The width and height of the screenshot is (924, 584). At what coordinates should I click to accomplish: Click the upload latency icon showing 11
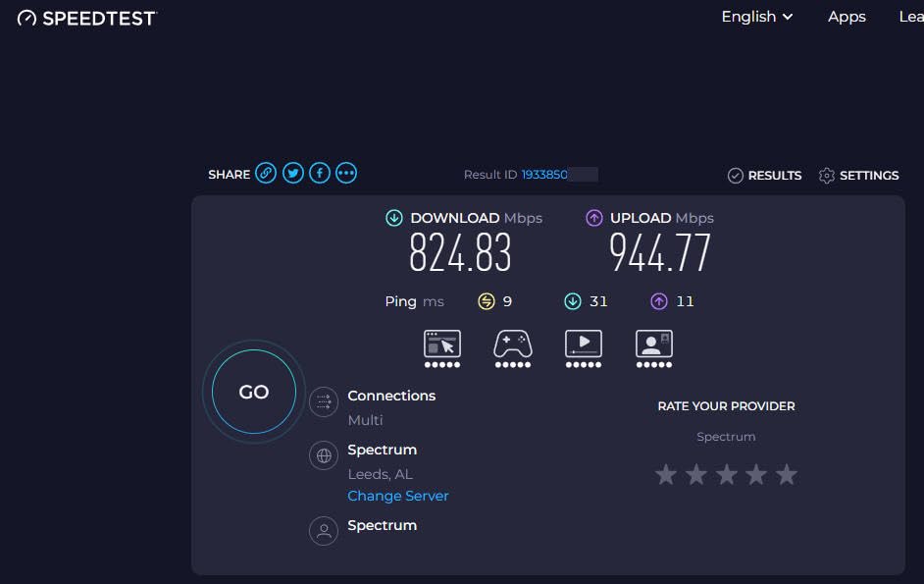click(659, 301)
